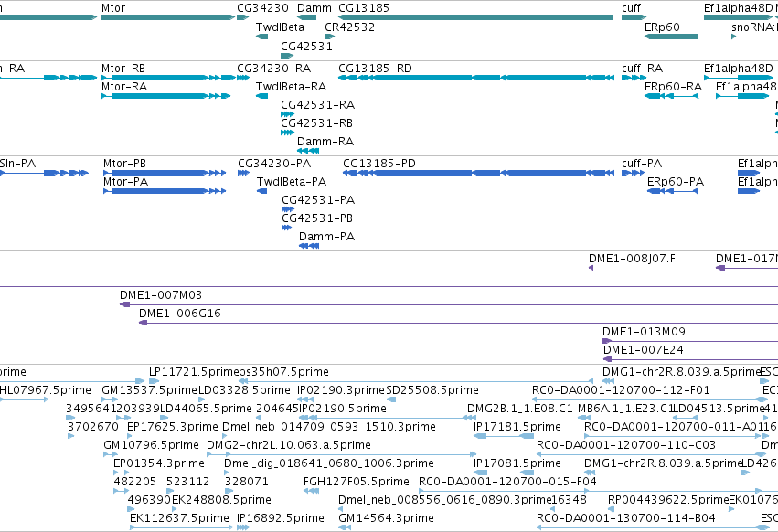Click the IP02190.5prime EST label
Screen dimensions: 778x532
coord(342,409)
